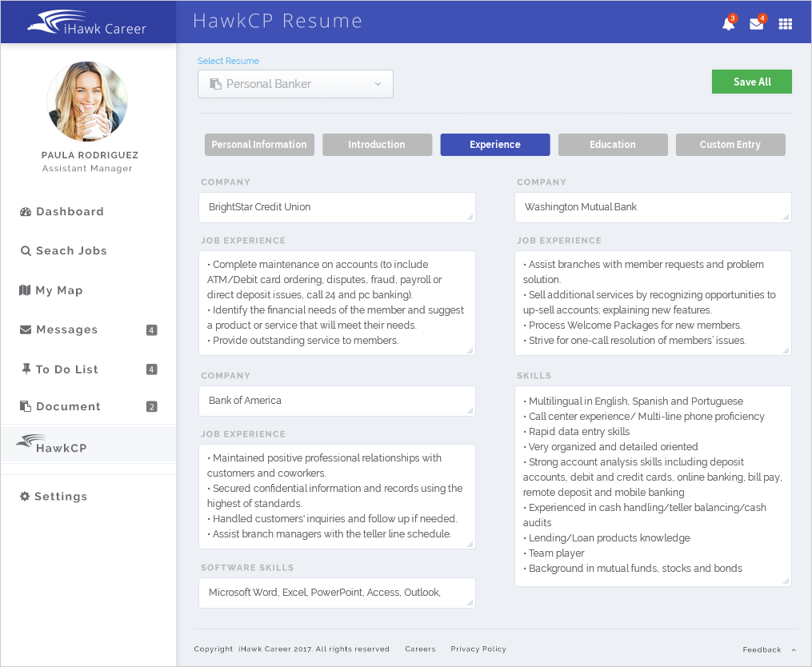Click the Document count badge 2
812x667 pixels.
pos(151,406)
